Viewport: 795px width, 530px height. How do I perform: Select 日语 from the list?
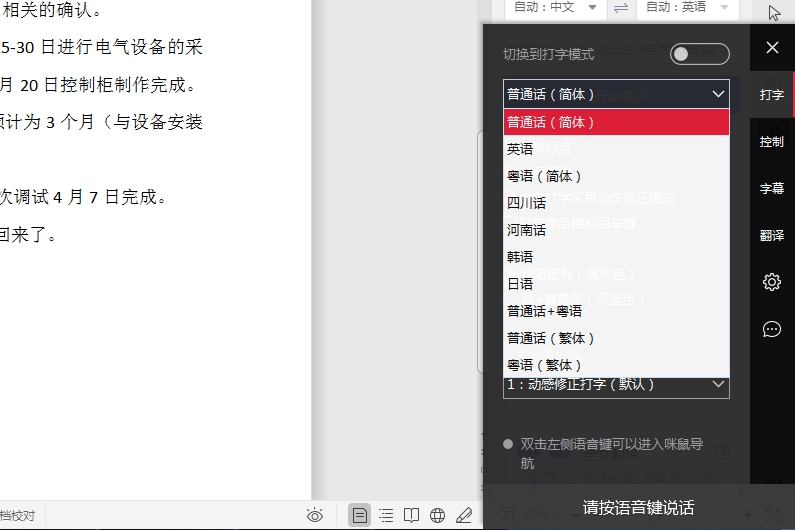tap(616, 284)
